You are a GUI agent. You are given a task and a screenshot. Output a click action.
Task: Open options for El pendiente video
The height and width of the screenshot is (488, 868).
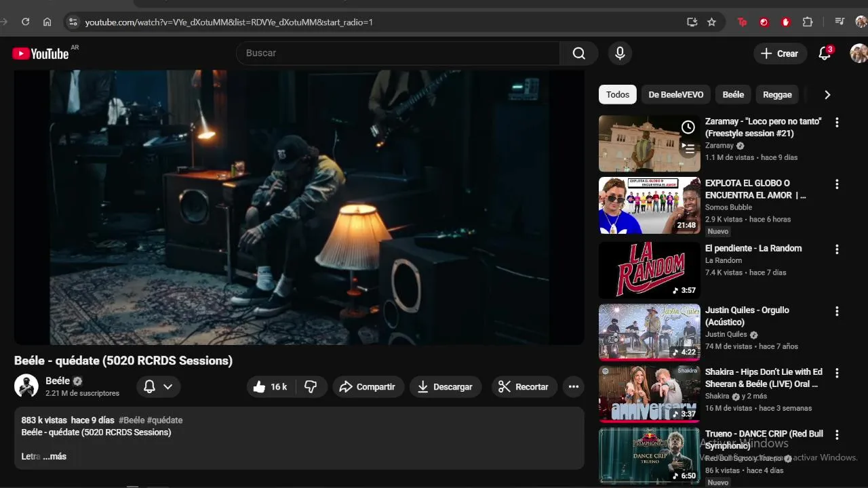837,249
